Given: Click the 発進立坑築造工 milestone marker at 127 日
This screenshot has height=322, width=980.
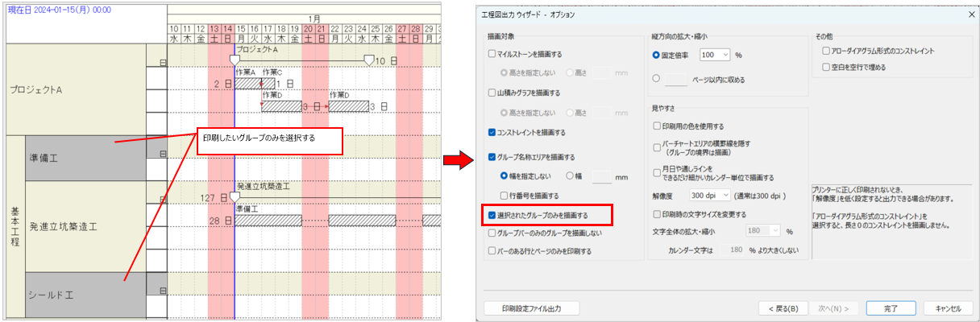Looking at the screenshot, I should point(235,197).
